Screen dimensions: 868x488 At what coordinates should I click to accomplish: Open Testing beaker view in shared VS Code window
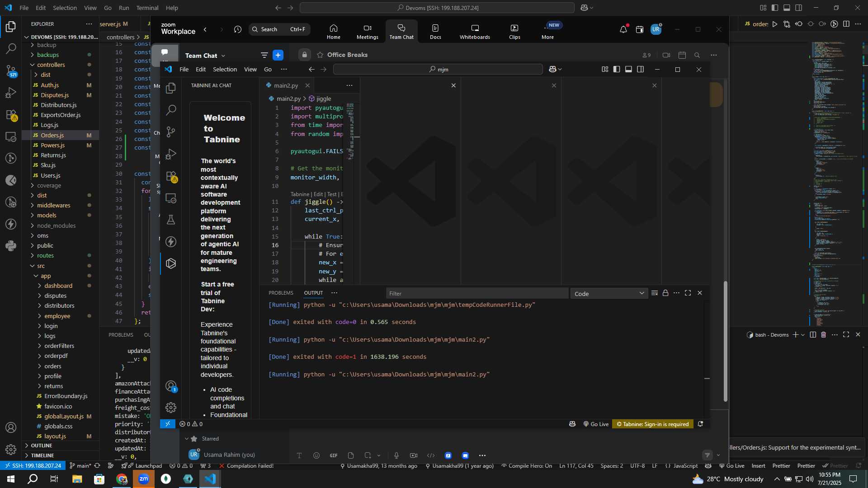(171, 220)
